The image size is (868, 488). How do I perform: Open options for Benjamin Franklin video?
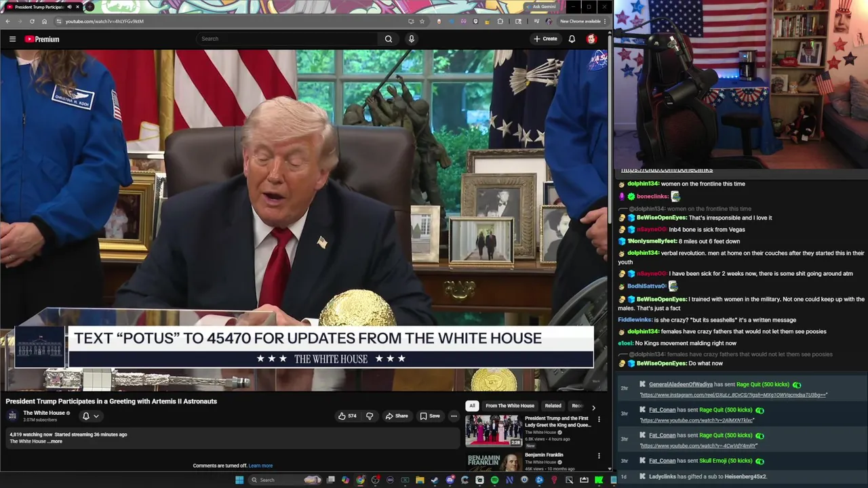pyautogui.click(x=599, y=456)
